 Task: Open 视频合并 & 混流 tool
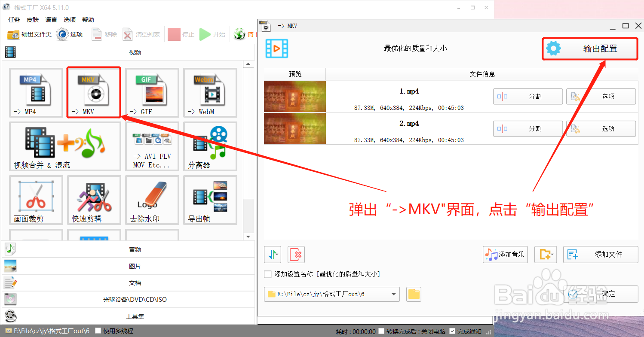click(x=65, y=146)
